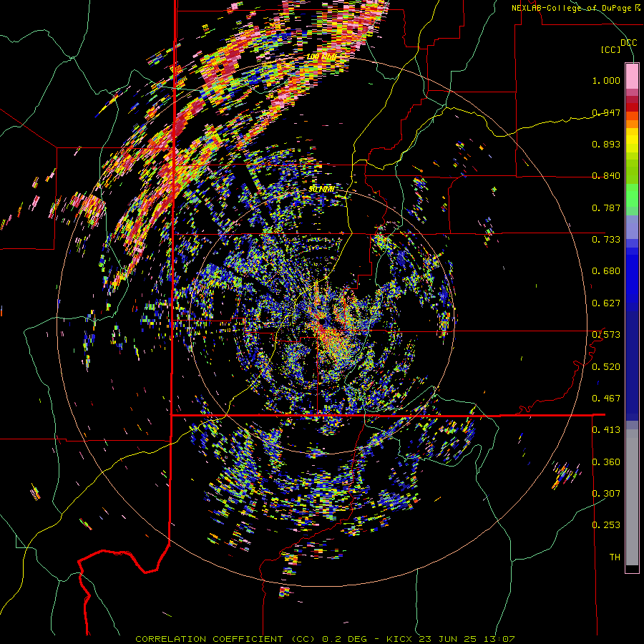Select the 0.573 scale value
644x644 pixels.
pyautogui.click(x=606, y=334)
